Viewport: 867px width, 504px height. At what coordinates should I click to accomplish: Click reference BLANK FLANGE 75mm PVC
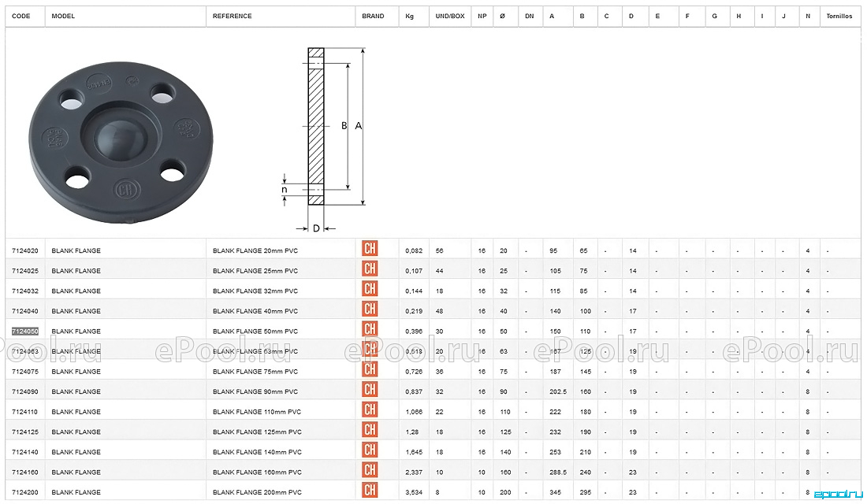click(255, 372)
